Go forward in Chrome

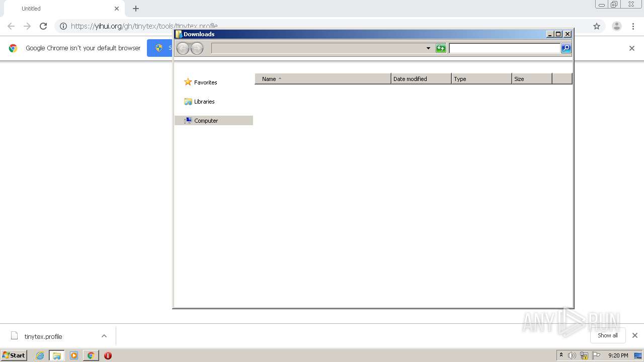(x=27, y=26)
